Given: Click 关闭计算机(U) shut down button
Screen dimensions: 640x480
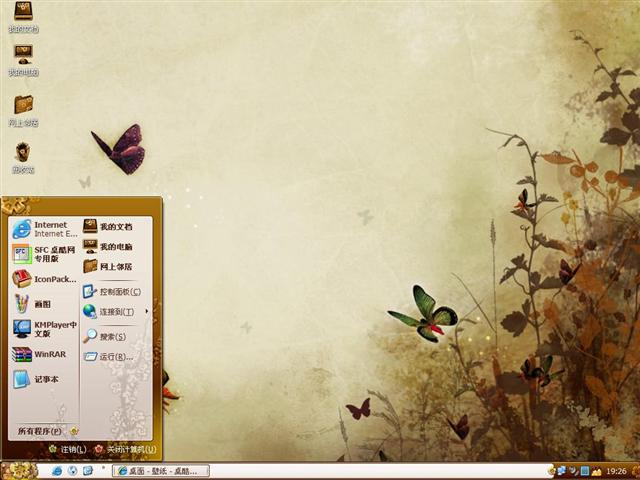Looking at the screenshot, I should coord(126,449).
